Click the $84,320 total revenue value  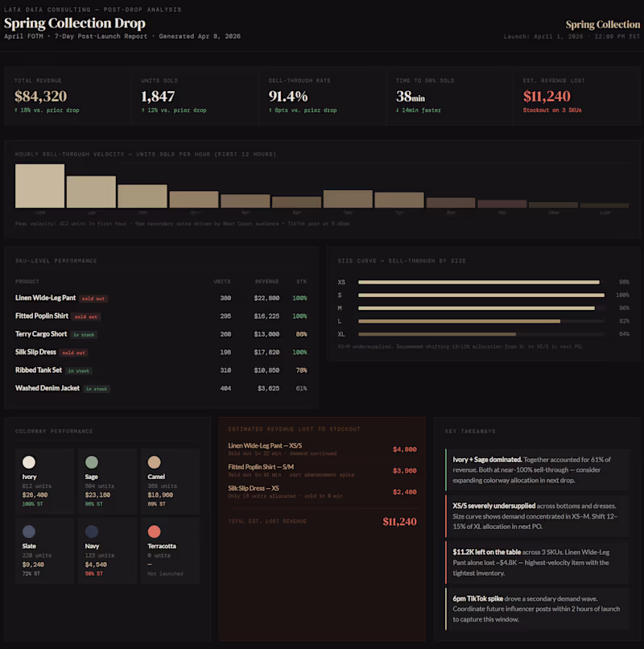tap(40, 97)
